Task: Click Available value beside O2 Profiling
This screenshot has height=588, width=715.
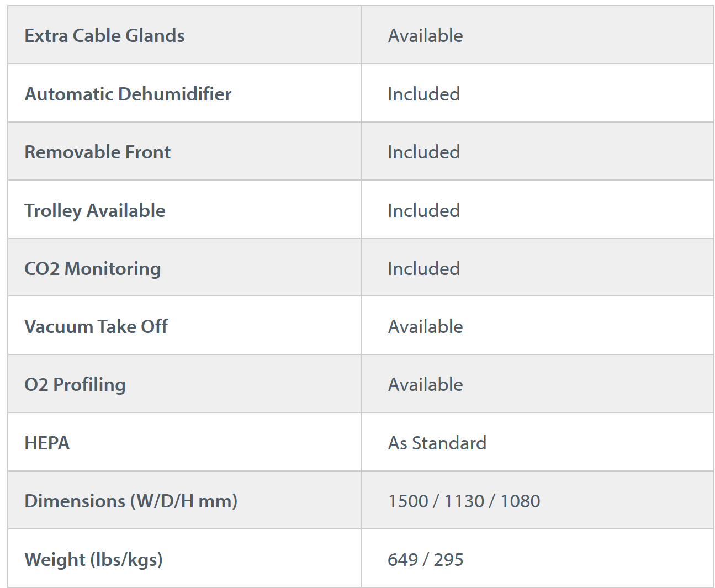Action: [x=425, y=385]
